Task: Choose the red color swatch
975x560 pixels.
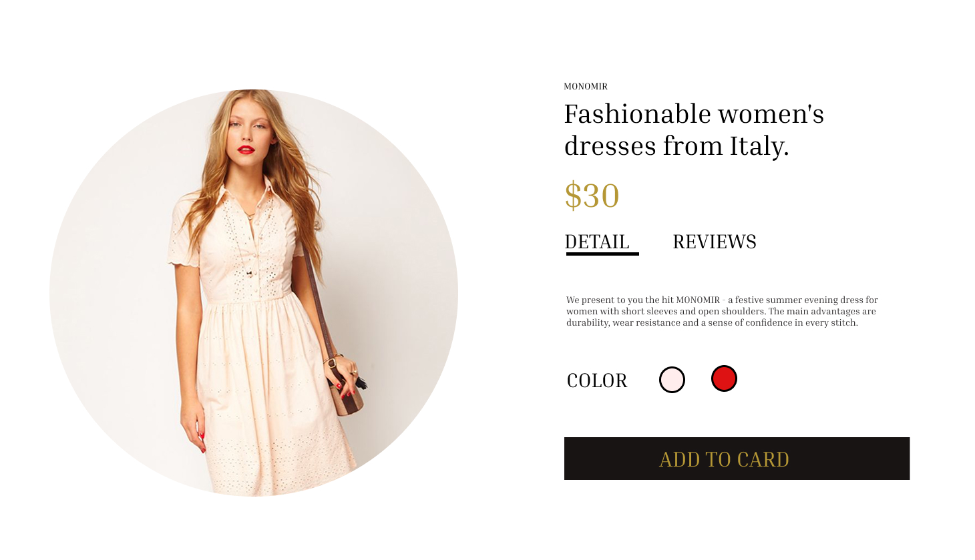Action: tap(724, 378)
